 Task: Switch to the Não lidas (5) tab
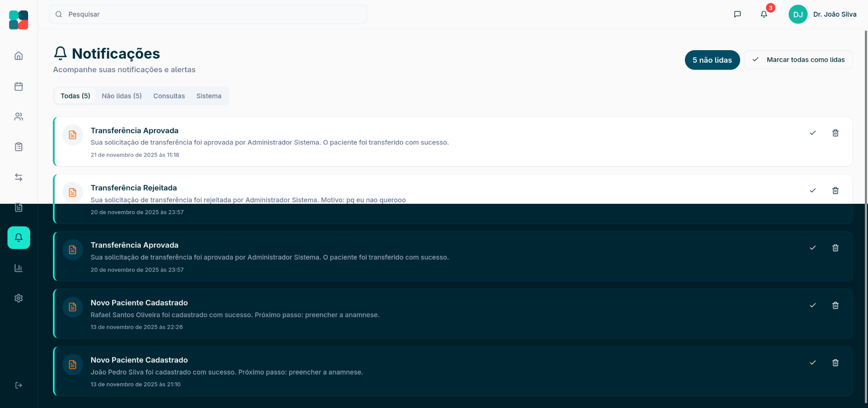(x=122, y=96)
